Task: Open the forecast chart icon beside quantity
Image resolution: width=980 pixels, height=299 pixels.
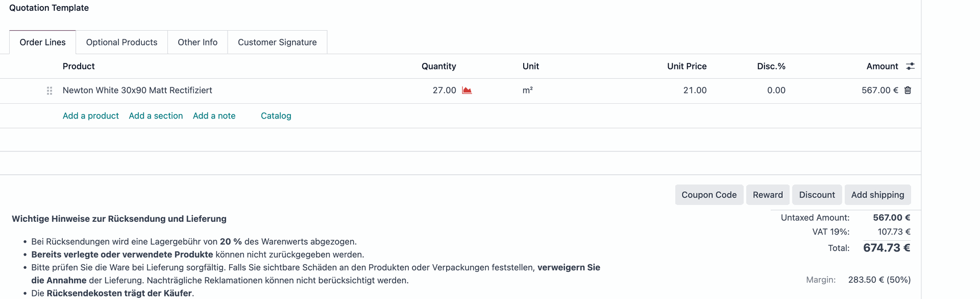Action: 467,90
